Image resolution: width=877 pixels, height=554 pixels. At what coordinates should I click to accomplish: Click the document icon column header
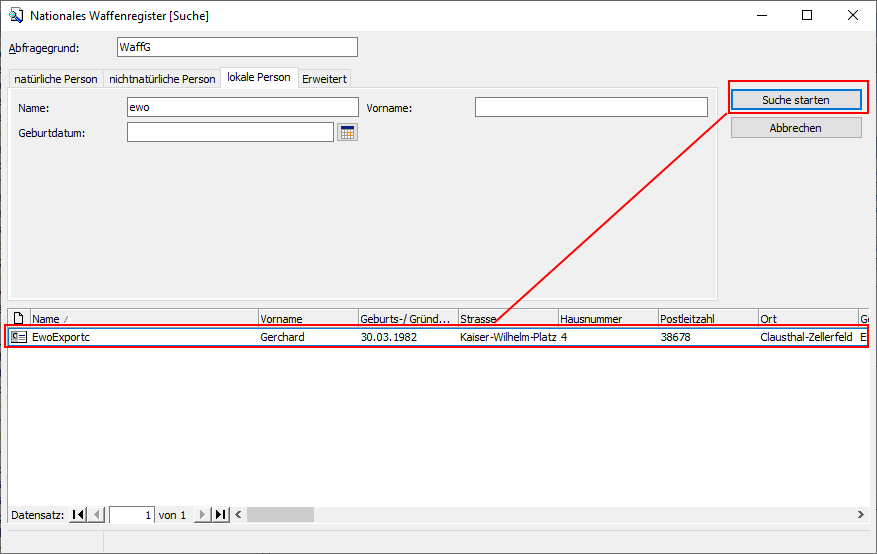pos(19,319)
